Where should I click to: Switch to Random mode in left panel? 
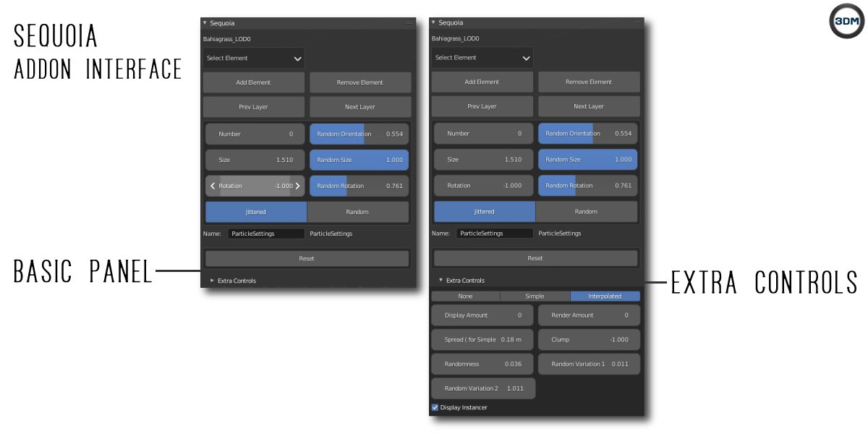tap(358, 212)
